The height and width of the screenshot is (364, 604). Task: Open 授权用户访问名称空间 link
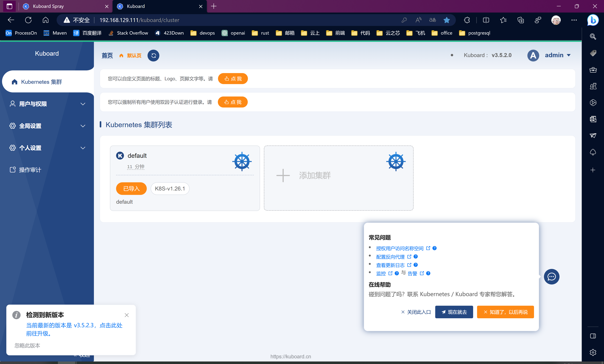tap(400, 248)
